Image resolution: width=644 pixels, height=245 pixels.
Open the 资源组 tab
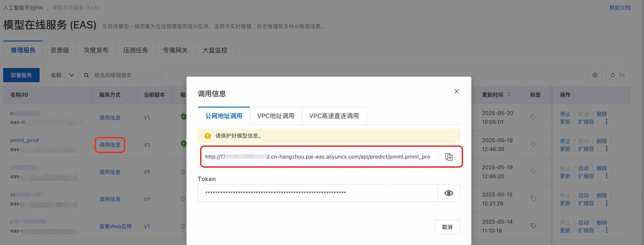click(x=59, y=50)
